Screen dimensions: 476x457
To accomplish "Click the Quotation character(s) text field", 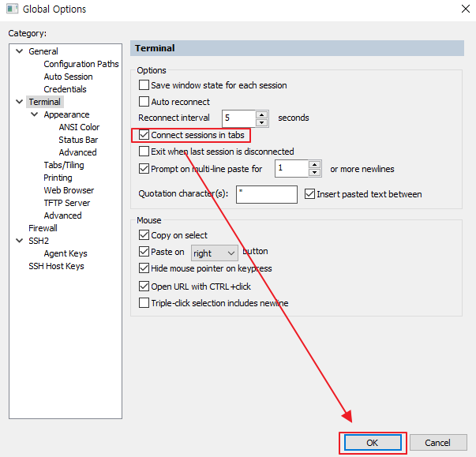I will pyautogui.click(x=267, y=194).
